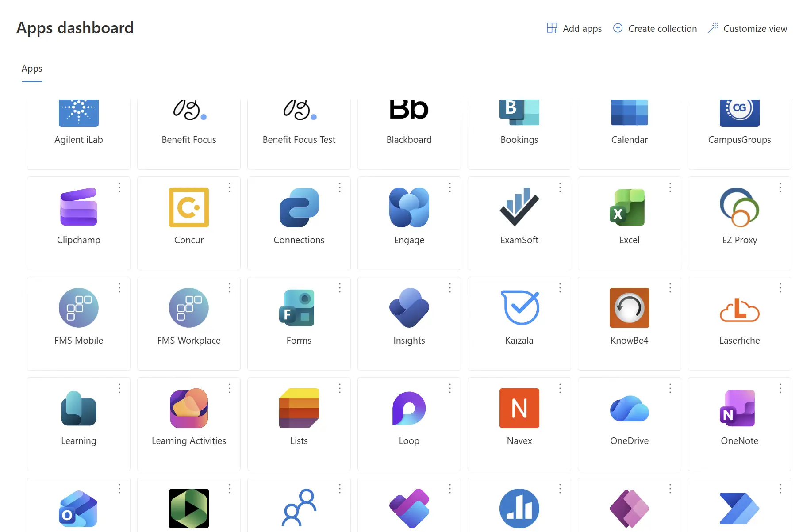This screenshot has width=799, height=532.
Task: Show the Excel tile options menu
Action: click(670, 188)
